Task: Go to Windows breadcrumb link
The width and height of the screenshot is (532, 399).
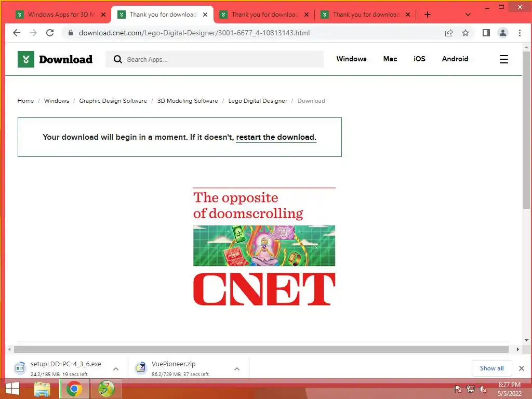Action: (x=56, y=101)
